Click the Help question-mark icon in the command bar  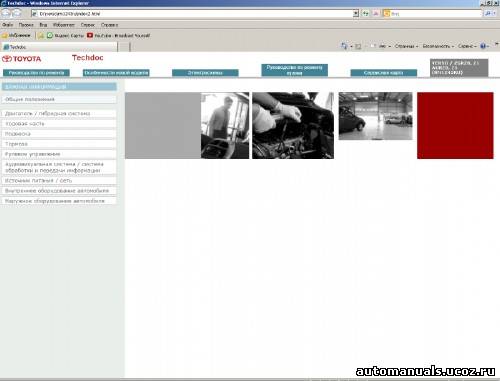pos(483,46)
